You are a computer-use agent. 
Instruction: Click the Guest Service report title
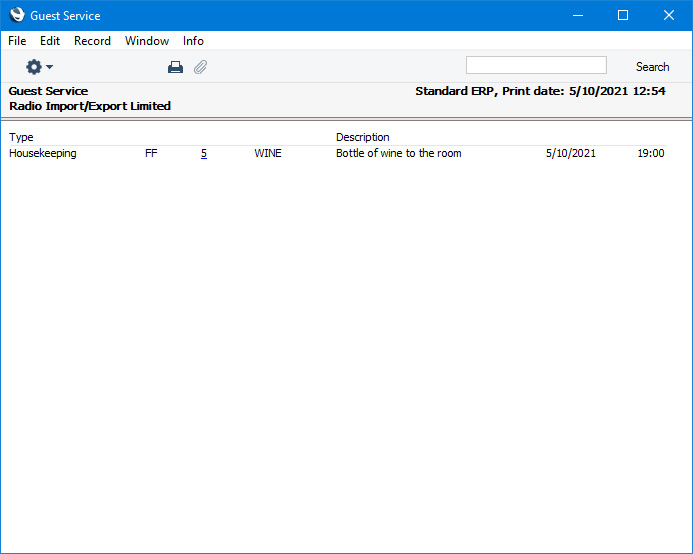pos(49,91)
